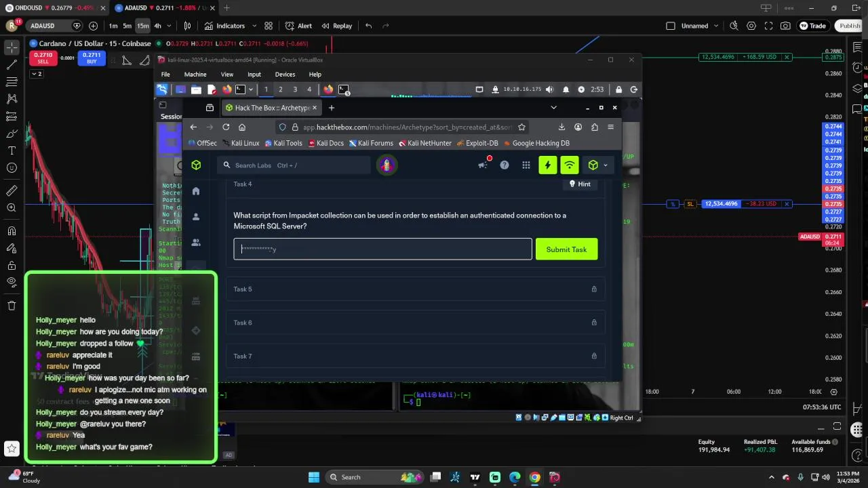Open Hack The Box apps grid icon
Image resolution: width=868 pixels, height=488 pixels.
coord(526,165)
